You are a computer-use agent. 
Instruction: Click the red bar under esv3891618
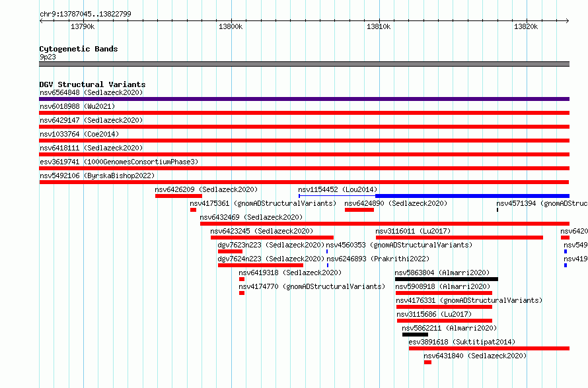(489, 348)
